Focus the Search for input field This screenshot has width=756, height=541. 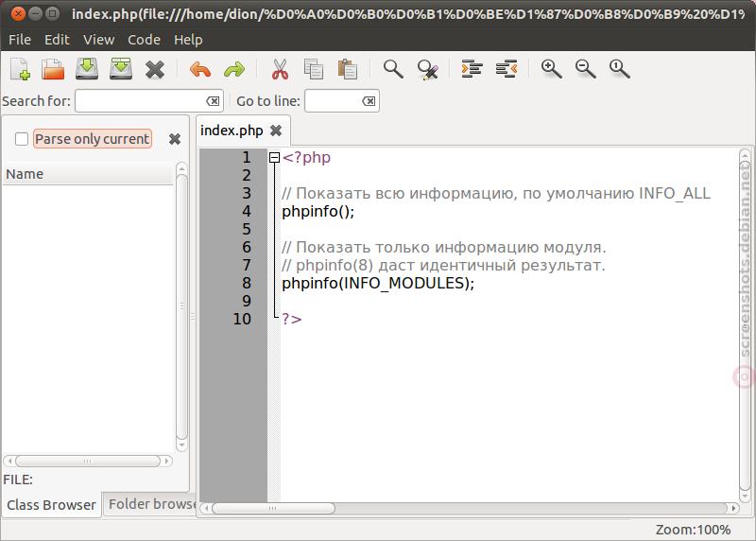(x=149, y=101)
